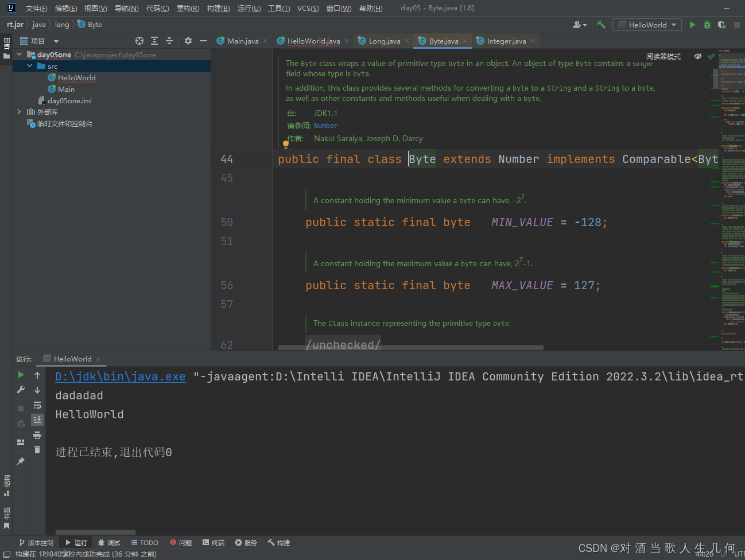745x560 pixels.
Task: Follow the Number link in the documentation
Action: (x=326, y=126)
